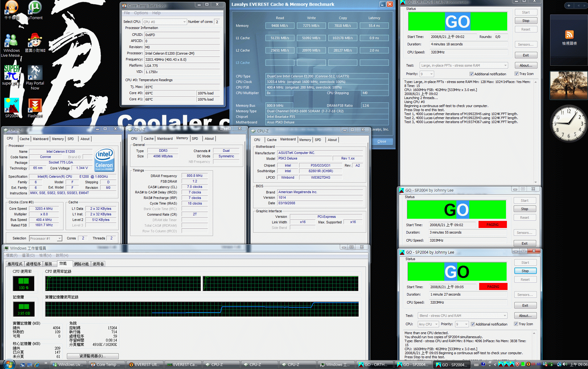Toggle Additional notification in bottom SP2004 window
The image size is (588, 369).
[x=472, y=324]
